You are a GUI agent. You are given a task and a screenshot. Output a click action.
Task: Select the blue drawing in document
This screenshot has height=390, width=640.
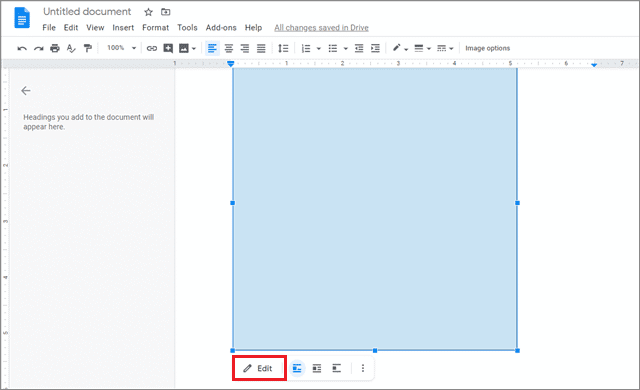(x=375, y=208)
